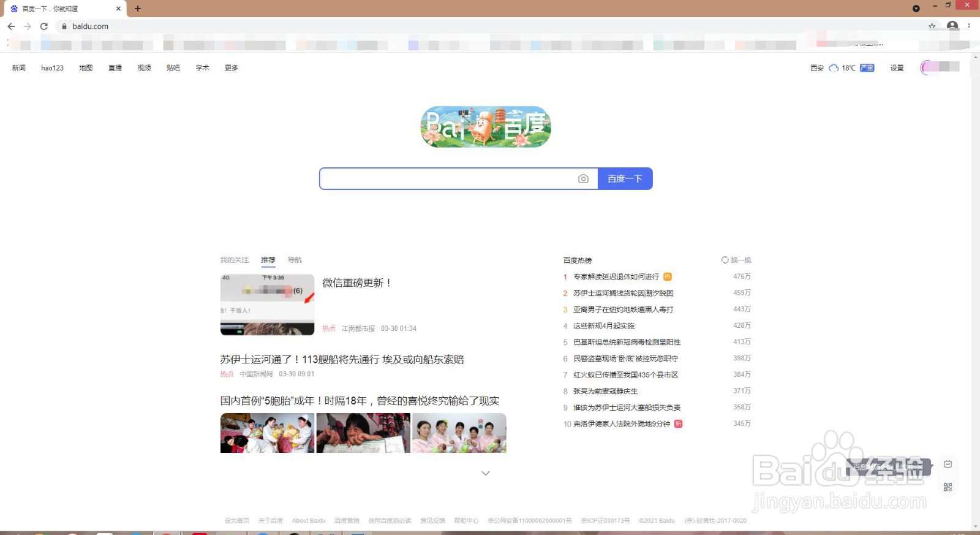The width and height of the screenshot is (980, 535).
Task: Open the 更多 products menu
Action: 231,68
